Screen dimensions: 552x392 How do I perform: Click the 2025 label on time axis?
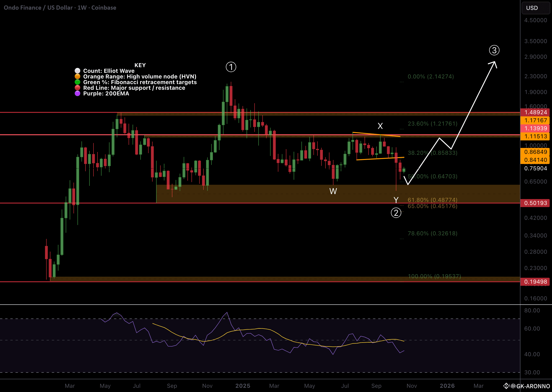pos(243,386)
